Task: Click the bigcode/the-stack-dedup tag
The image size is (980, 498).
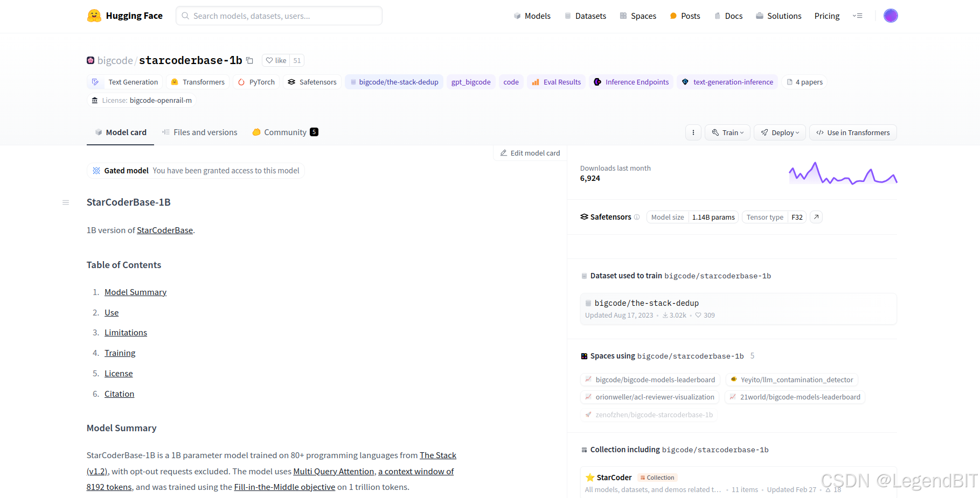Action: [394, 82]
